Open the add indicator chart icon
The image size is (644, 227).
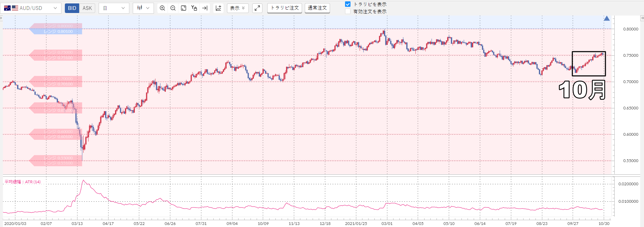218,8
